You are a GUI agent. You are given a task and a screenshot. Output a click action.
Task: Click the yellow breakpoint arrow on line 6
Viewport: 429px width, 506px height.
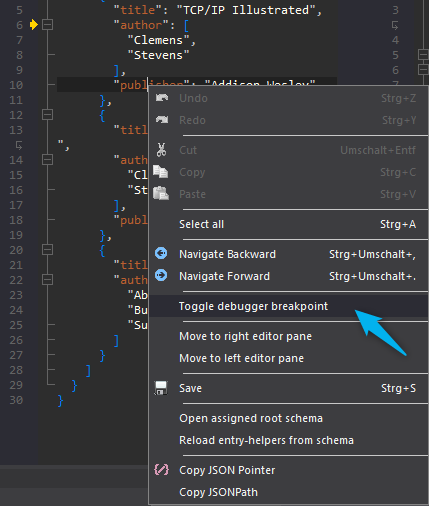pyautogui.click(x=34, y=25)
